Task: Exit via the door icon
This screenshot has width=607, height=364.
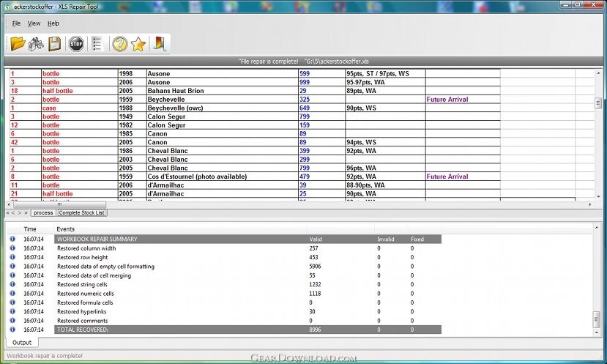Action: click(160, 44)
